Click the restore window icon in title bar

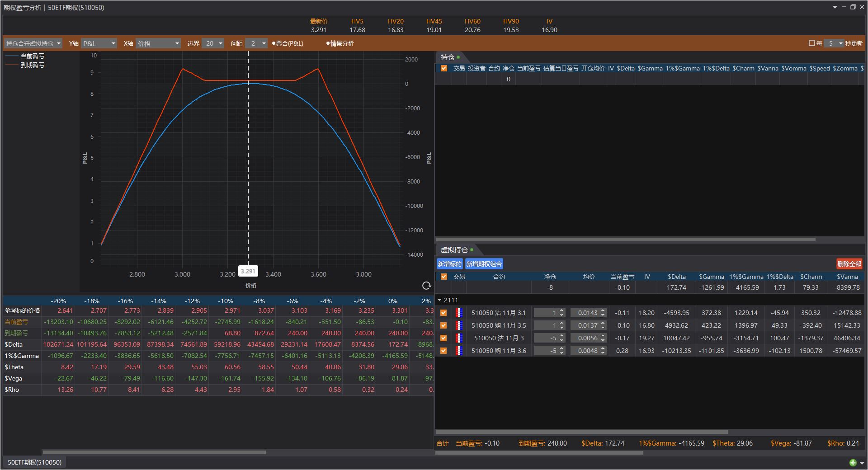pyautogui.click(x=853, y=7)
